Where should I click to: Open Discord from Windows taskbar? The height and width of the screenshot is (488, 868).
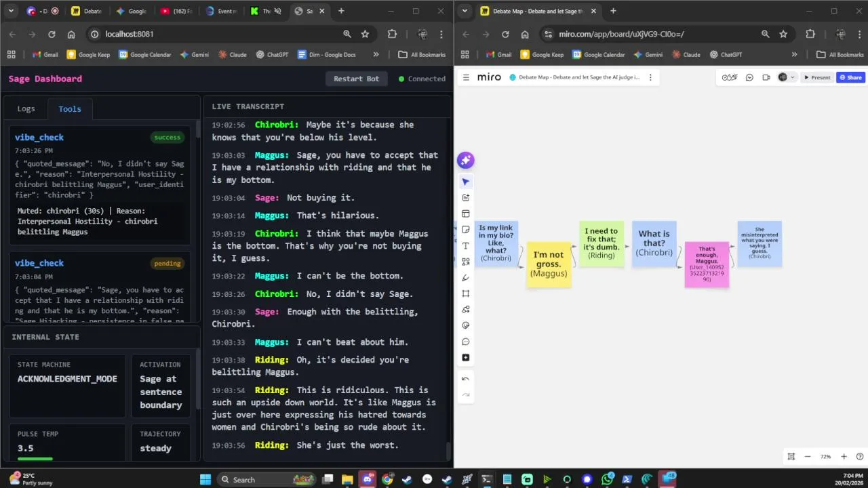coord(368,479)
